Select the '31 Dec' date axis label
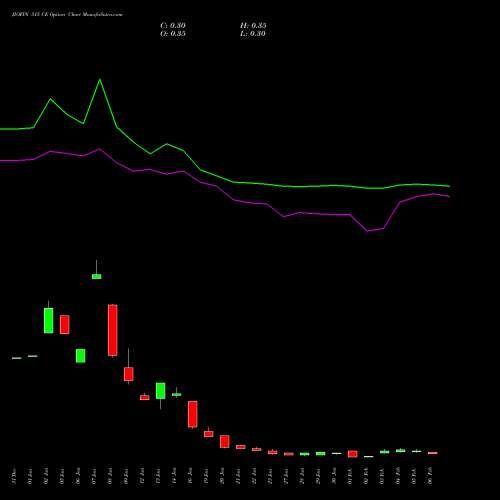This screenshot has height=500, width=500. pyautogui.click(x=14, y=476)
